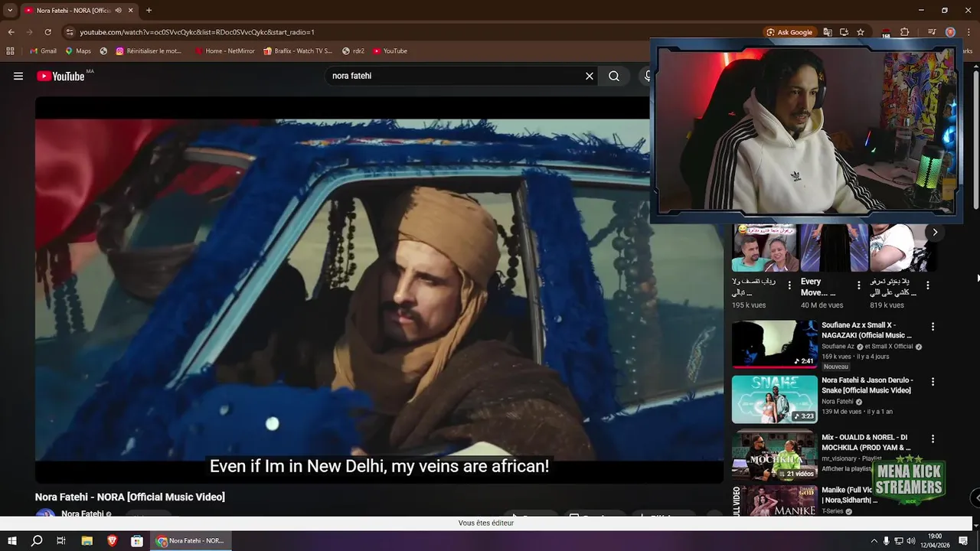980x551 pixels.
Task: Open the Chrome apps grid shortcut
Action: pos(10,51)
